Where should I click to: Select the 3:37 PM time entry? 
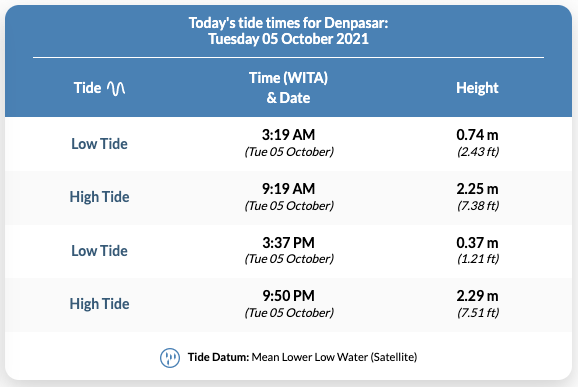289,243
